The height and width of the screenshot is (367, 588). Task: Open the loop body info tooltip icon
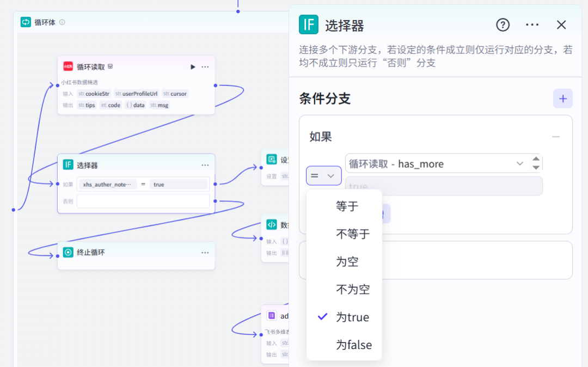62,22
